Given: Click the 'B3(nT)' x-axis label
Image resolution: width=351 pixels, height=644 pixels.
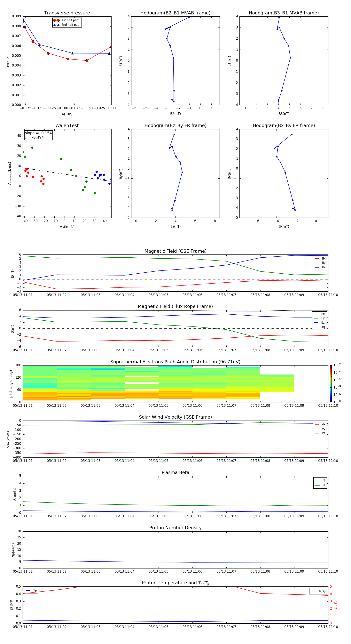Looking at the screenshot, I should point(284,114).
